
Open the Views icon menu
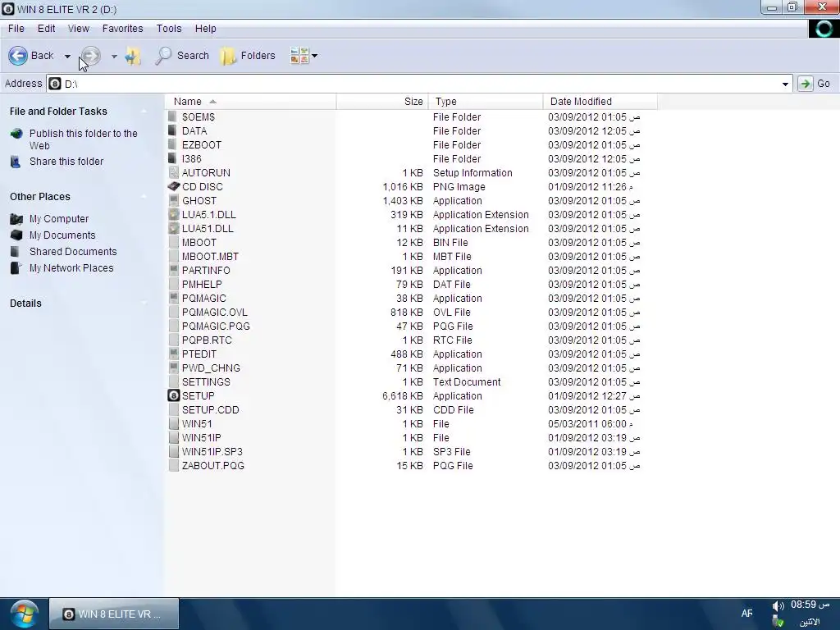click(x=299, y=55)
